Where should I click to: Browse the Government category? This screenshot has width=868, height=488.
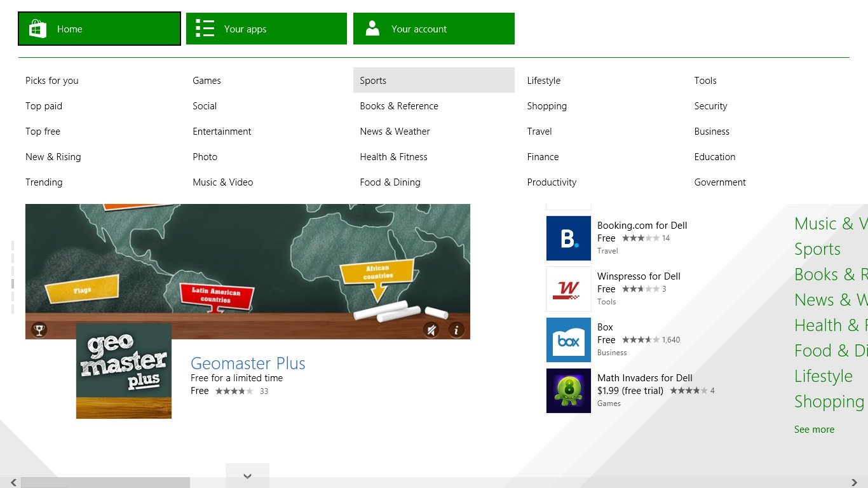click(720, 182)
